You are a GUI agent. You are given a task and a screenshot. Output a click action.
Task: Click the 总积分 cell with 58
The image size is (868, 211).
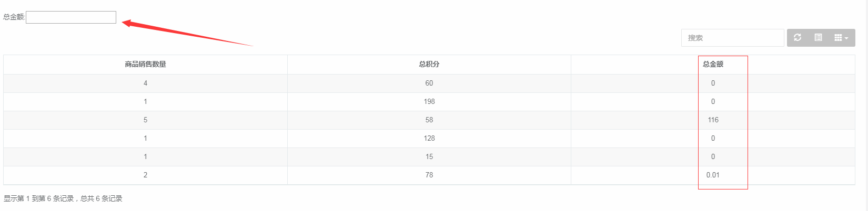point(429,120)
